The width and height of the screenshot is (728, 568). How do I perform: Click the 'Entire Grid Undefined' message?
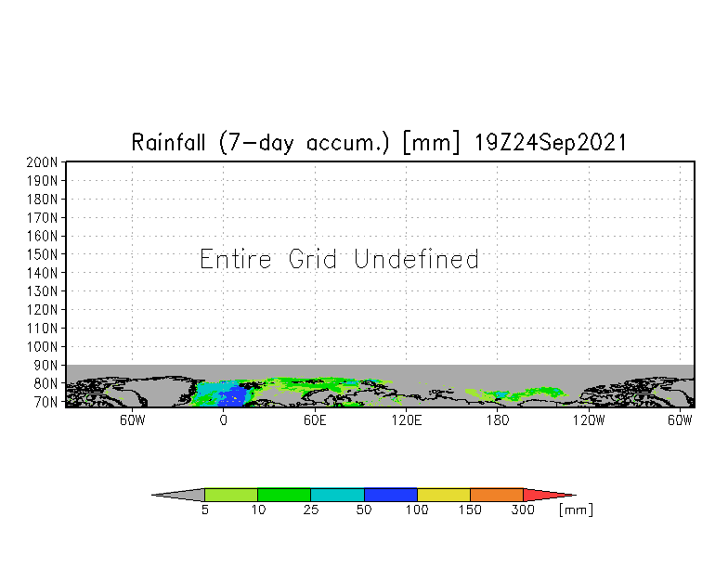[x=339, y=259]
